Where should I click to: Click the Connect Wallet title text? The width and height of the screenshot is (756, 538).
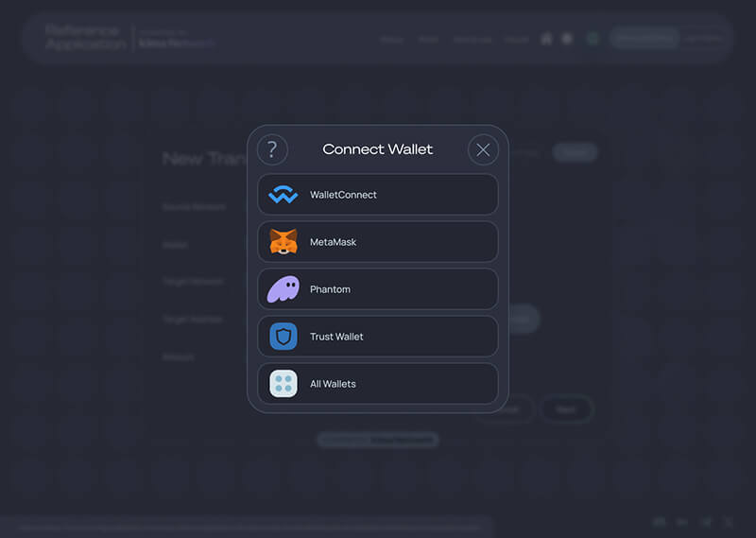[377, 149]
